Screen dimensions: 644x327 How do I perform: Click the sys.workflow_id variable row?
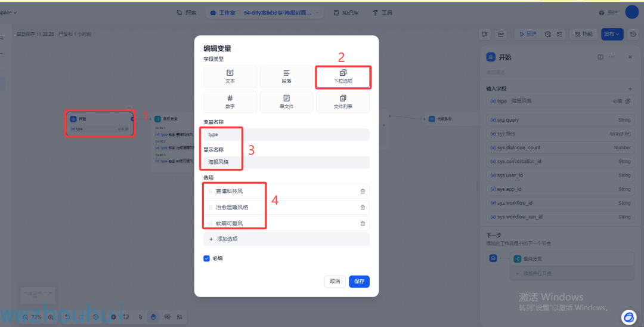tap(560, 203)
